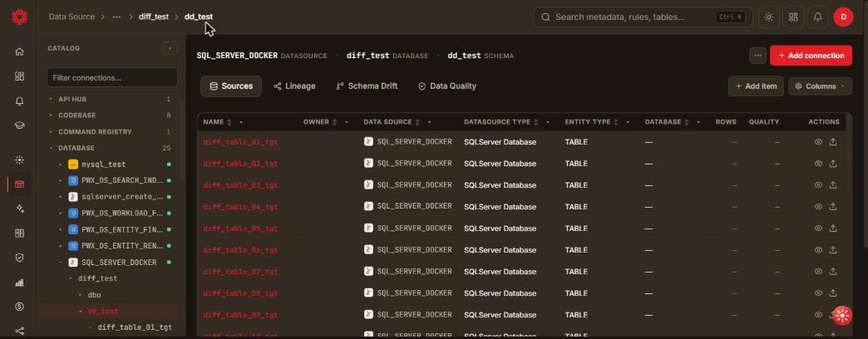
Task: Open the dashboard grid icon in sidebar
Action: click(x=19, y=76)
